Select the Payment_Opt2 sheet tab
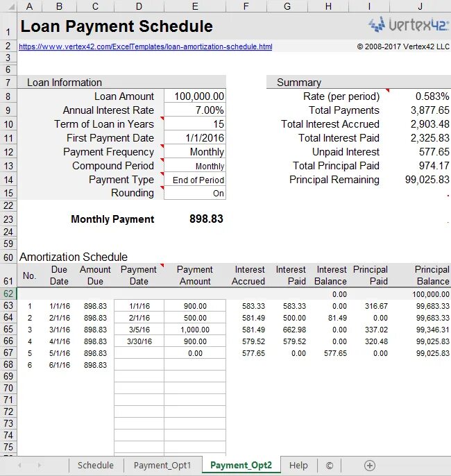This screenshot has width=451, height=476. [241, 465]
